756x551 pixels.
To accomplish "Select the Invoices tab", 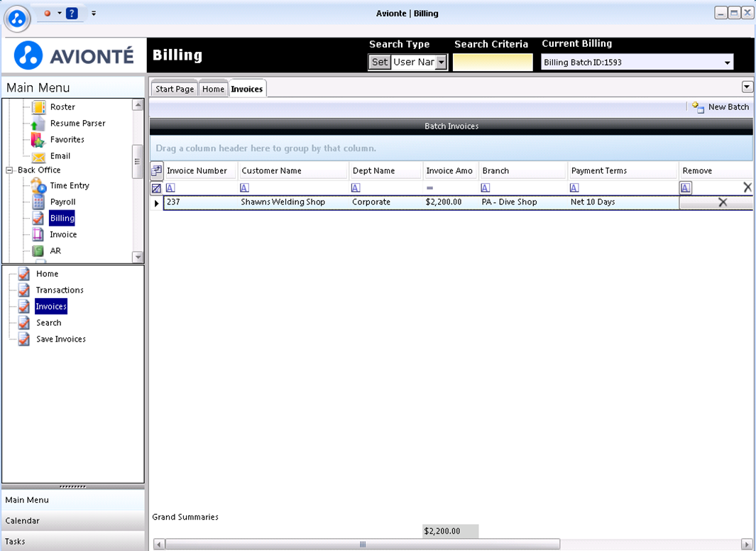I will [x=247, y=89].
